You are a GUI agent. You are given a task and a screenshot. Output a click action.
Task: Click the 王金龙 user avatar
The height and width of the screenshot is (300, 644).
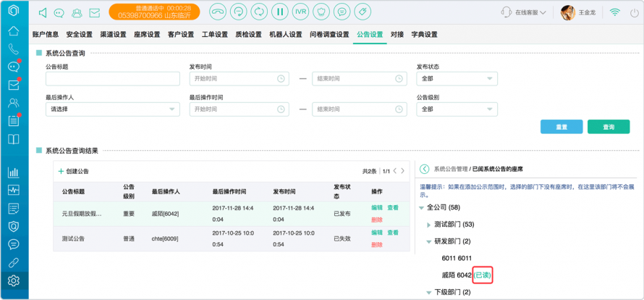pyautogui.click(x=567, y=13)
